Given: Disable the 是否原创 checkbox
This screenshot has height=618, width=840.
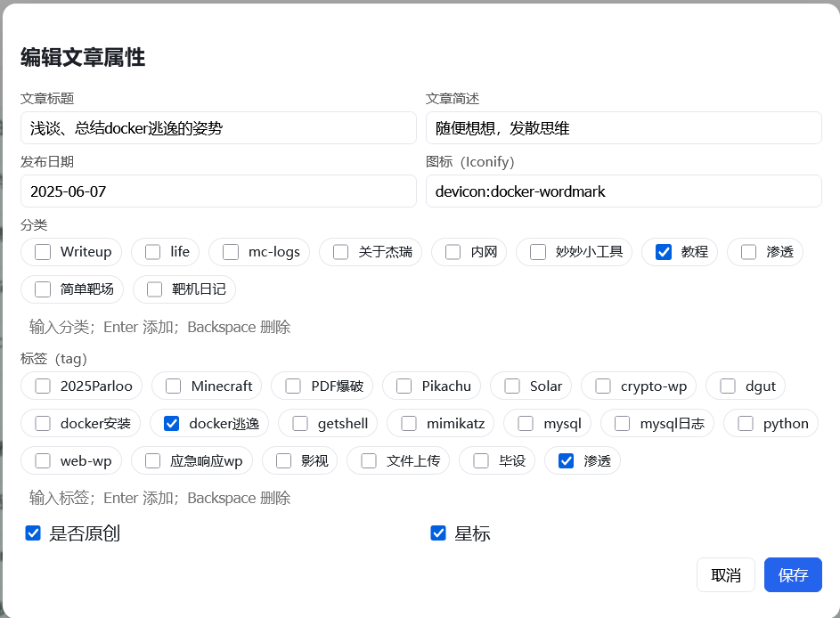Looking at the screenshot, I should click(x=33, y=533).
